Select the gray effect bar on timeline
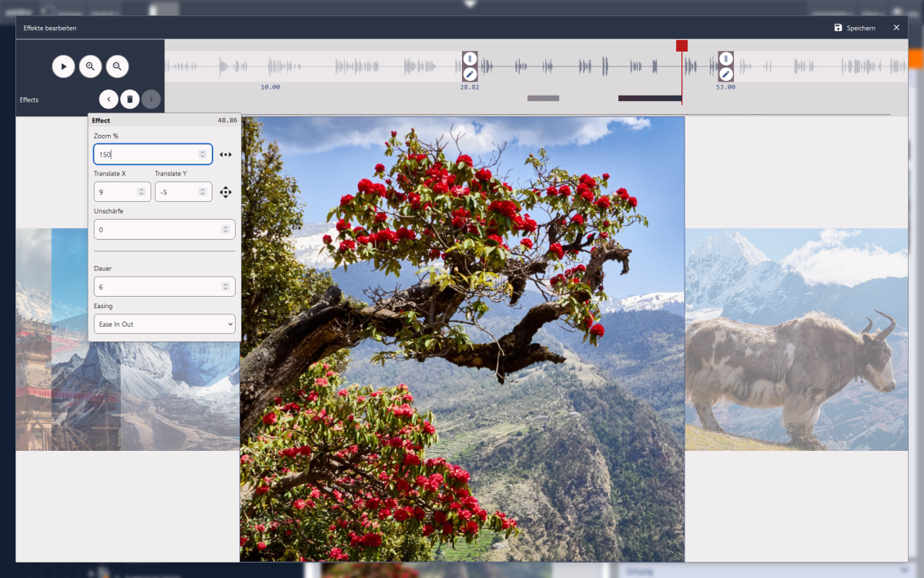Viewport: 924px width, 578px height. 543,99
